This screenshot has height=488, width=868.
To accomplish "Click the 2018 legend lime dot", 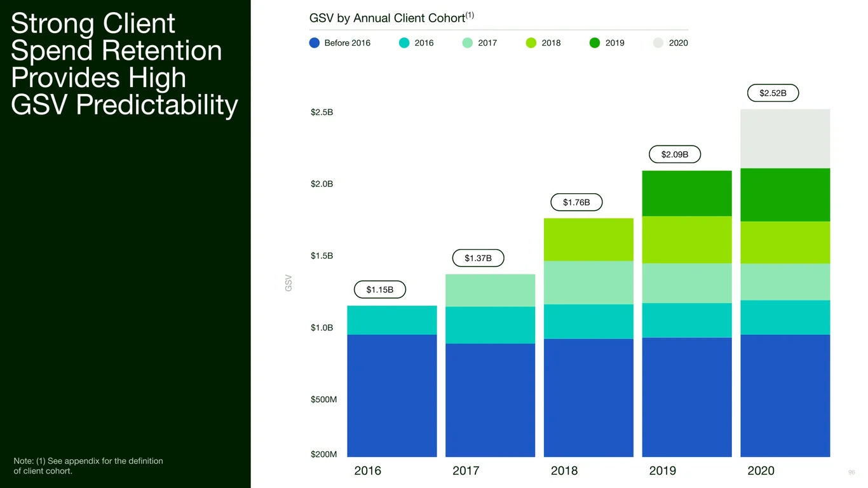I will coord(531,43).
